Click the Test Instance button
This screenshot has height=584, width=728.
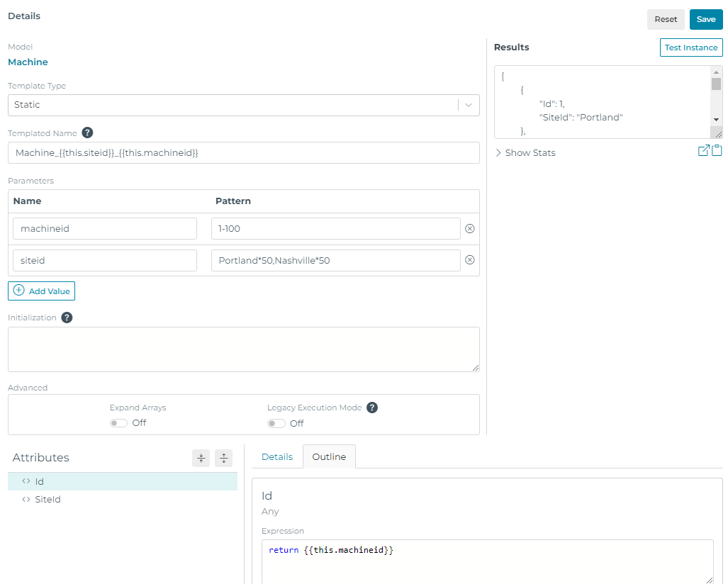691,47
